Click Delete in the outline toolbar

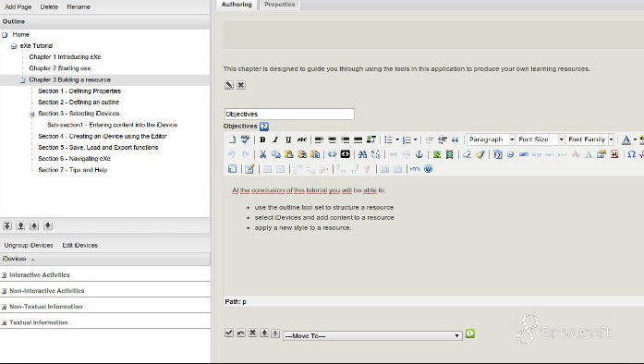(x=49, y=7)
